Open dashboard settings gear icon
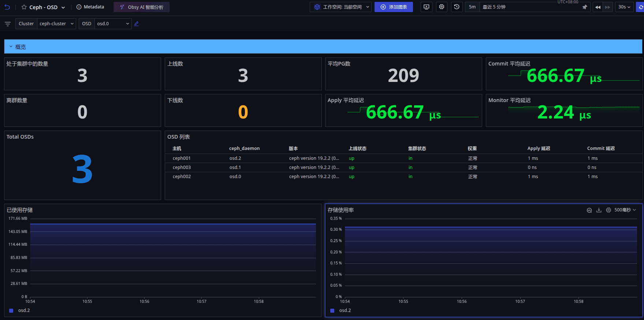 [x=442, y=7]
